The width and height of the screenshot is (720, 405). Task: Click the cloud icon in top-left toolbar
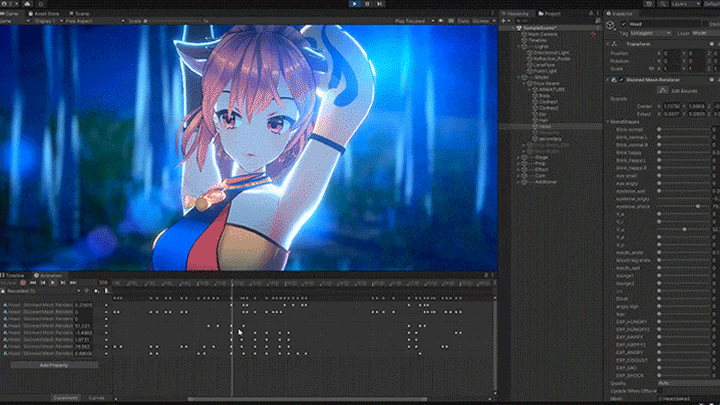click(x=27, y=4)
